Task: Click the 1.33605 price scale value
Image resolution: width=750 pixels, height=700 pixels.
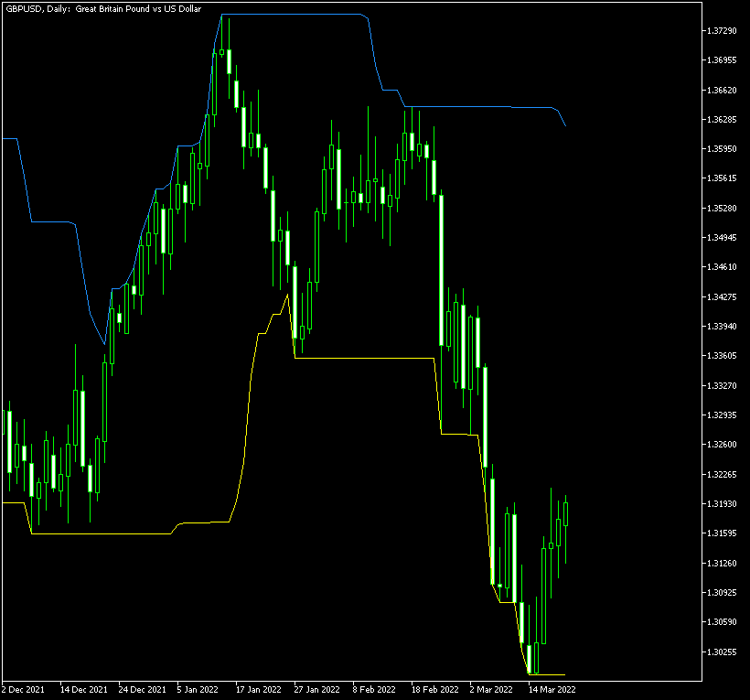Action: tap(722, 356)
